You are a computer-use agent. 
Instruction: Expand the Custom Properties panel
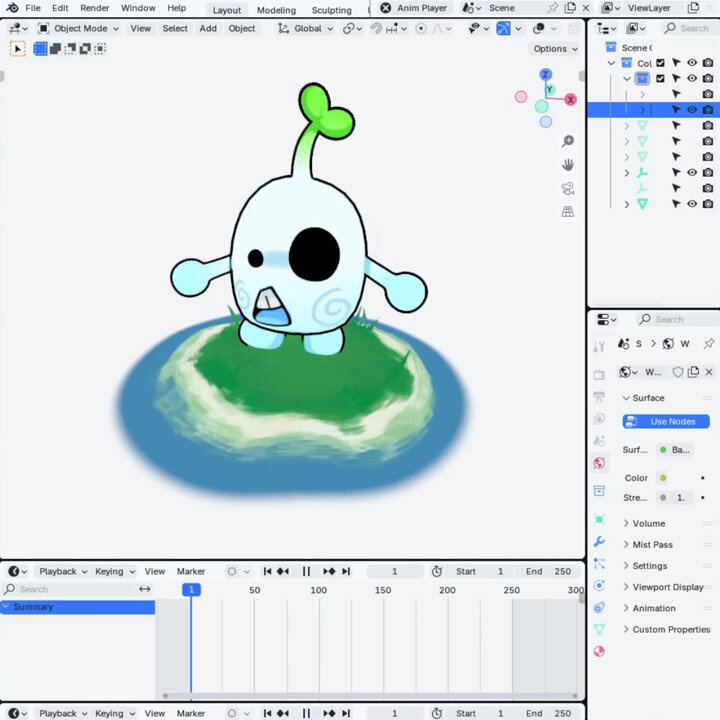[671, 629]
